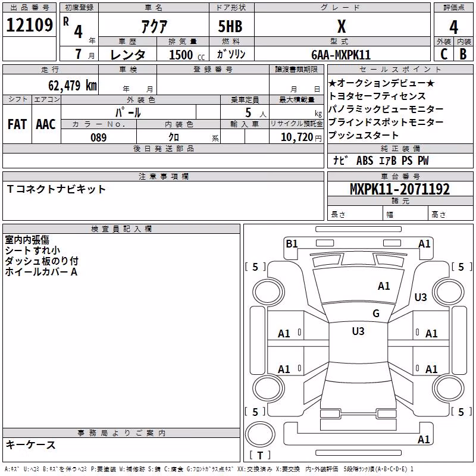Click the spare tire circle above [T]

point(260,434)
